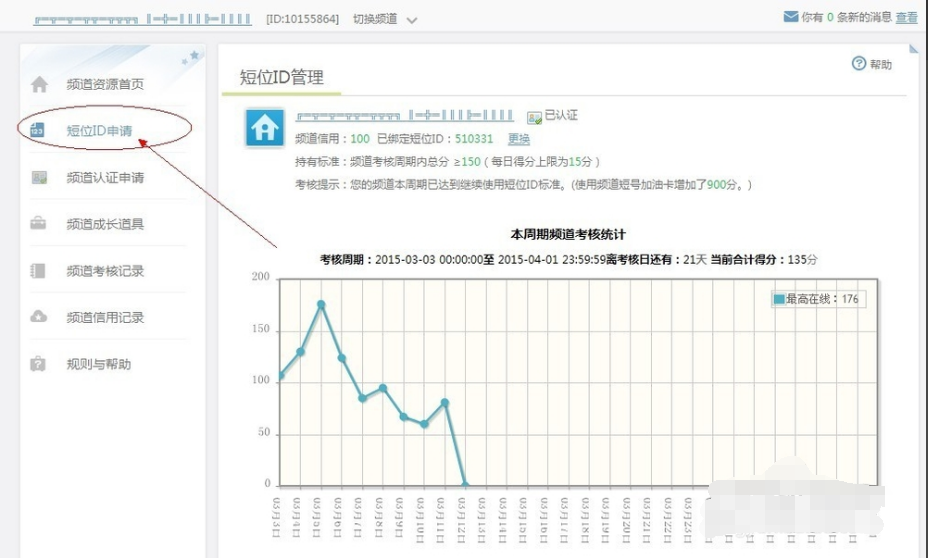Click the 已认证 certification badge icon
The width and height of the screenshot is (928, 558).
[534, 118]
